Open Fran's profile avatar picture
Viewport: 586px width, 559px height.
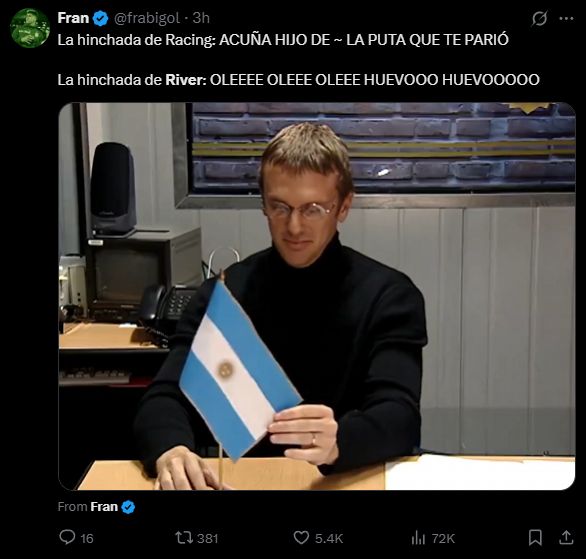(30, 28)
